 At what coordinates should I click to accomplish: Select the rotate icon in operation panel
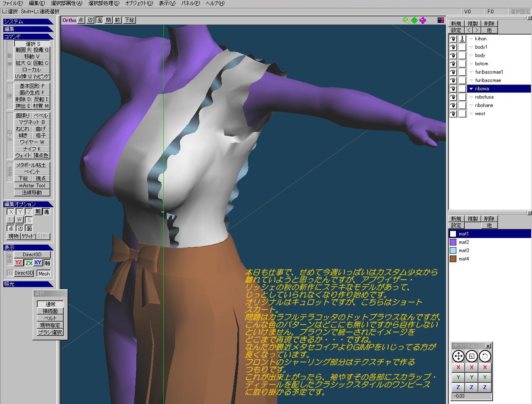[485, 356]
